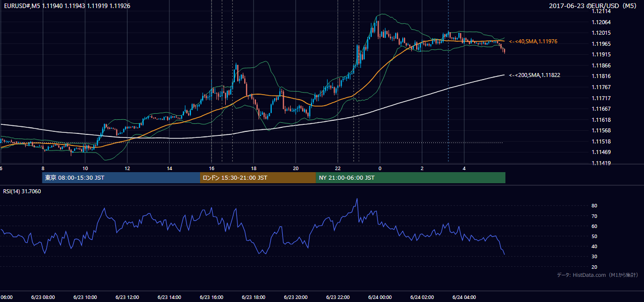This screenshot has width=644, height=302.
Task: Click the 6/23 18:00 time label
Action: (253, 297)
